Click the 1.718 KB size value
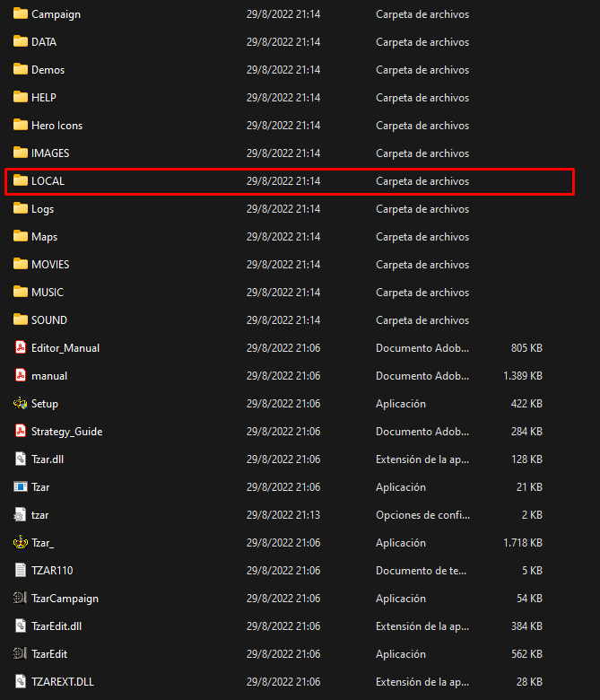600x700 pixels. 523,543
